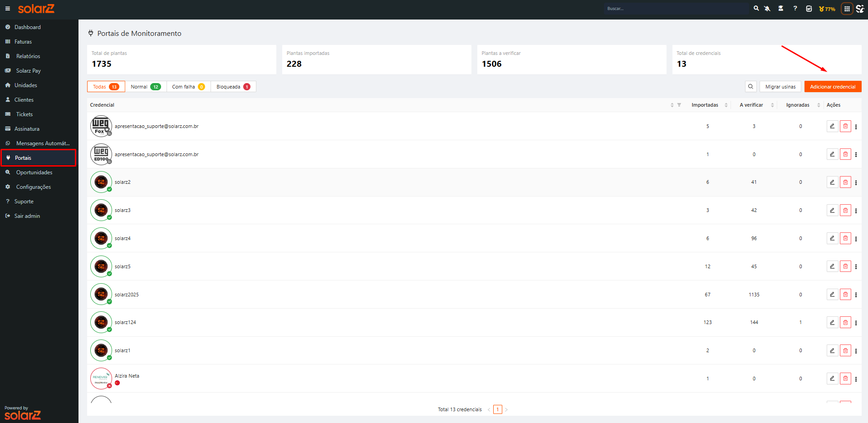Delete the solarz124 credential
868x423 pixels.
click(845, 323)
